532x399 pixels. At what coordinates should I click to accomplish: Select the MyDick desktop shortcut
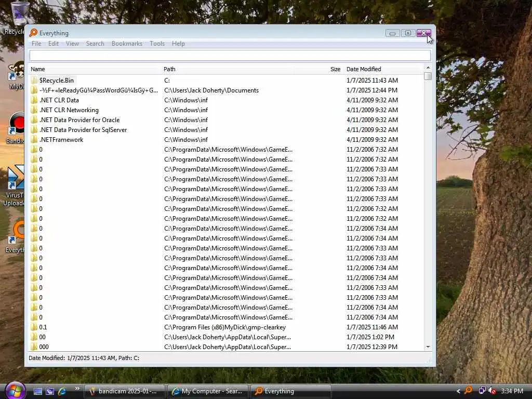tap(16, 76)
